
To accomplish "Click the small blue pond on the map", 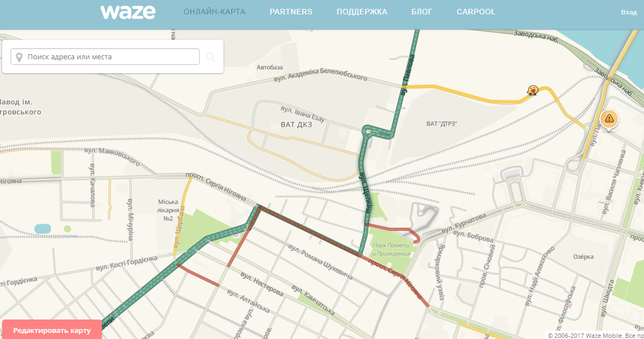I will click(x=43, y=228).
